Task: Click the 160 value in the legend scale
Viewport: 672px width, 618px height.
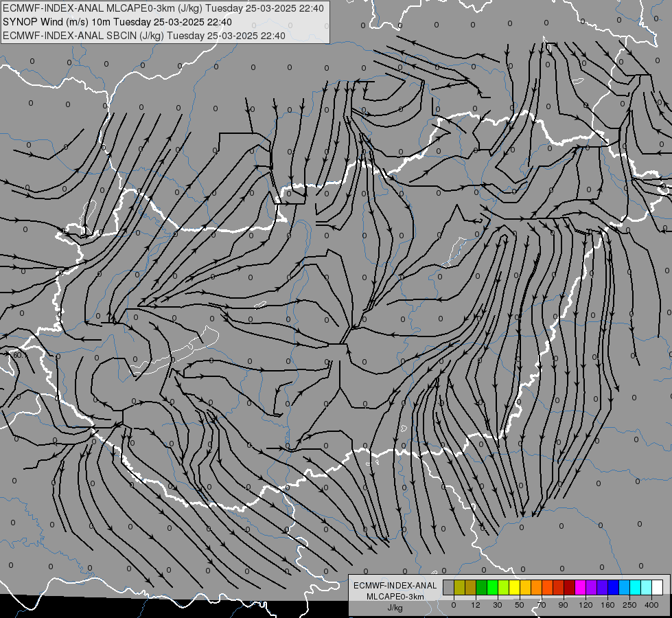Action: 607,605
